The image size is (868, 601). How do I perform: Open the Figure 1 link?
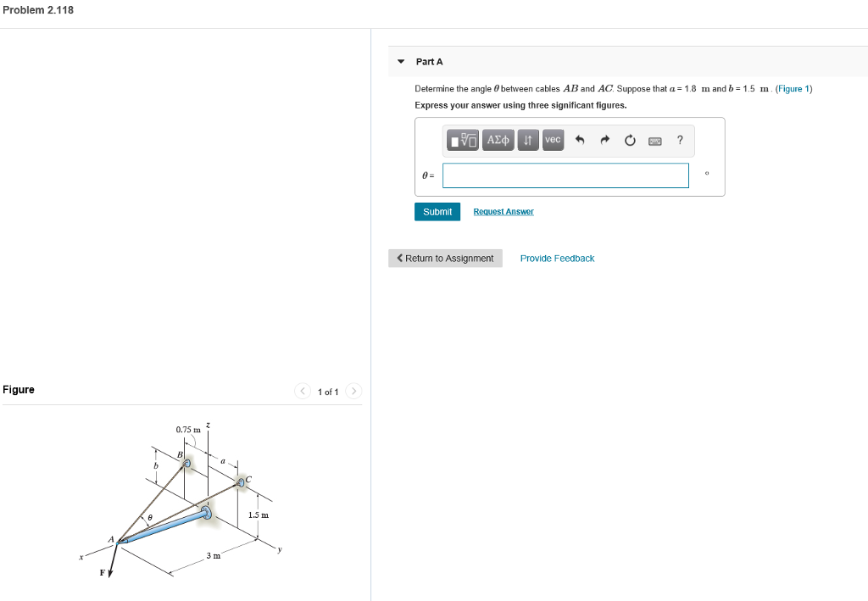click(793, 88)
